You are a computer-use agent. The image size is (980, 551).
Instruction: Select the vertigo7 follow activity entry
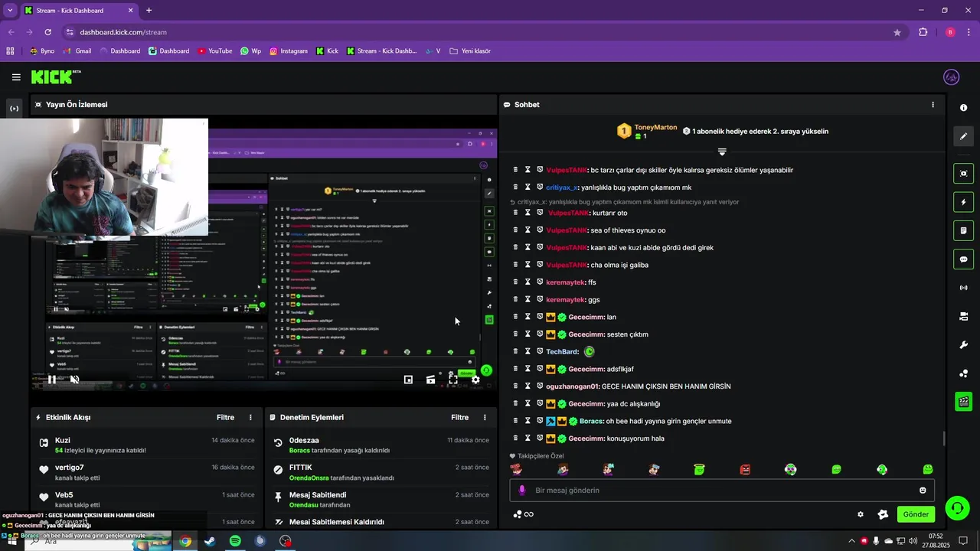[x=146, y=472]
